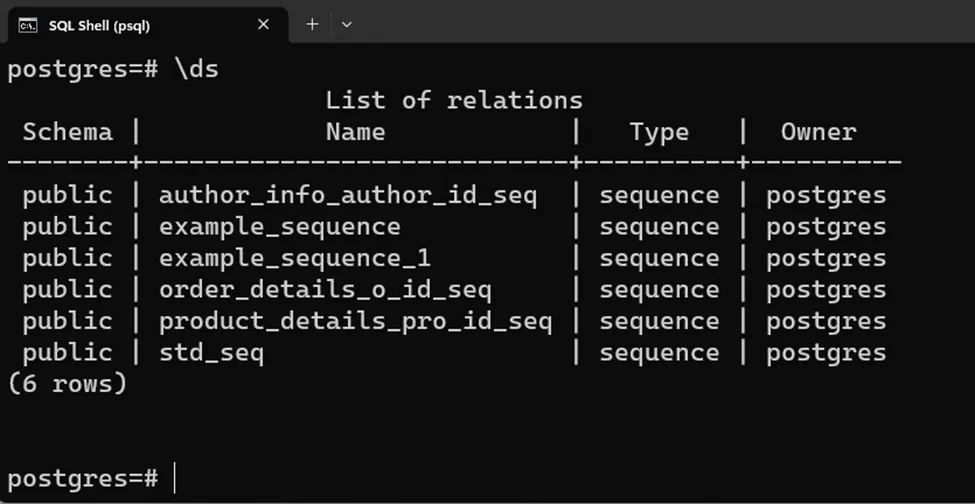This screenshot has width=975, height=504.
Task: Close the SQL Shell (psql) tab
Action: click(264, 24)
